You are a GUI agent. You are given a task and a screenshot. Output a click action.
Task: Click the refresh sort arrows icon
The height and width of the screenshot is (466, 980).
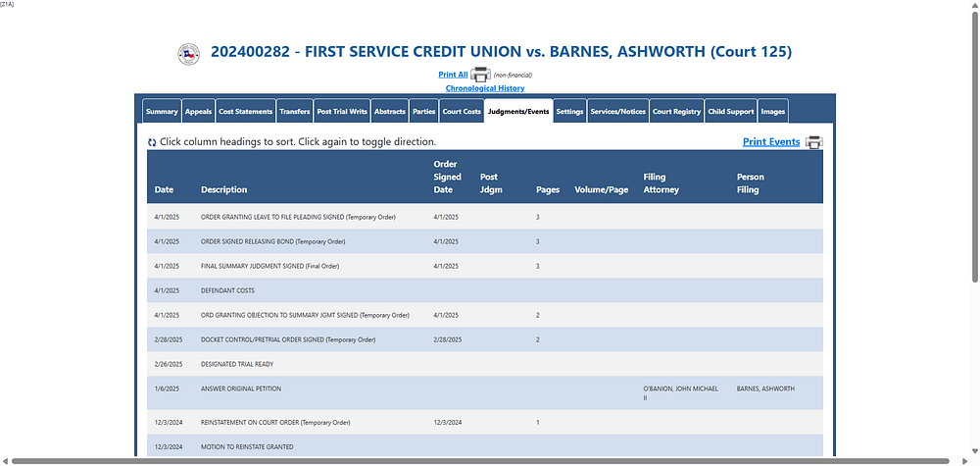[152, 142]
